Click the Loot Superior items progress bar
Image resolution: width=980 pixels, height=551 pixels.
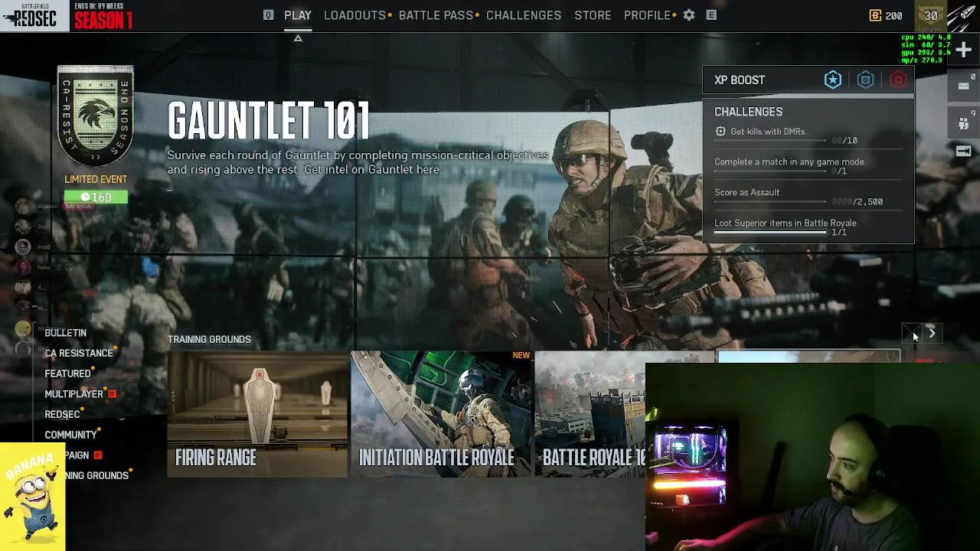(770, 233)
